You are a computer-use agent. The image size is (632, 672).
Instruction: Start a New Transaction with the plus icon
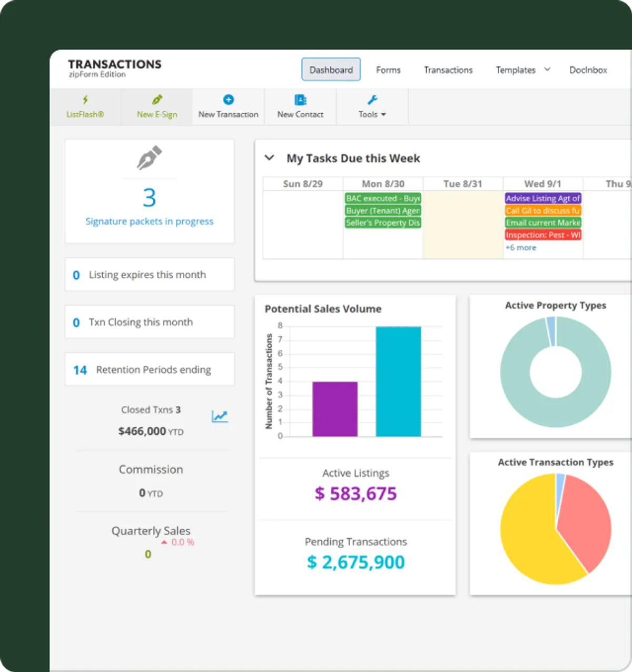click(228, 99)
